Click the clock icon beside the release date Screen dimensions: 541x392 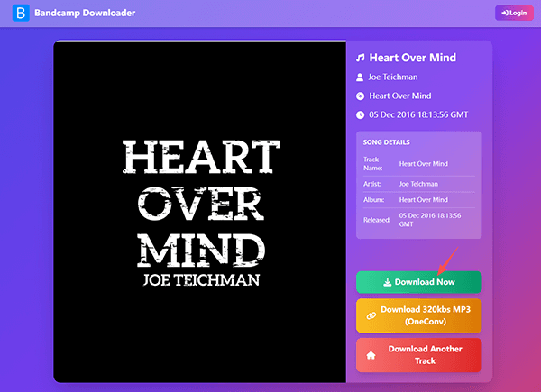coord(360,114)
